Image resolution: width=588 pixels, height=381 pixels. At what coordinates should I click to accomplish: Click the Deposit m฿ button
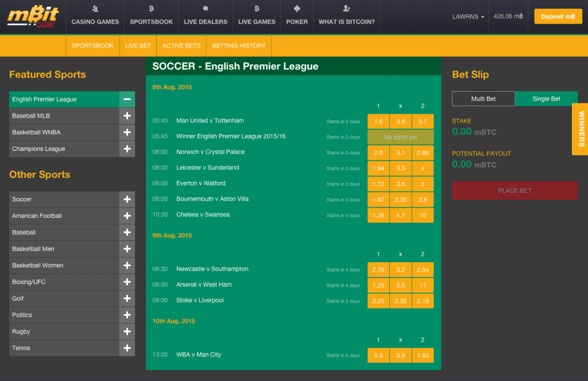coord(558,17)
